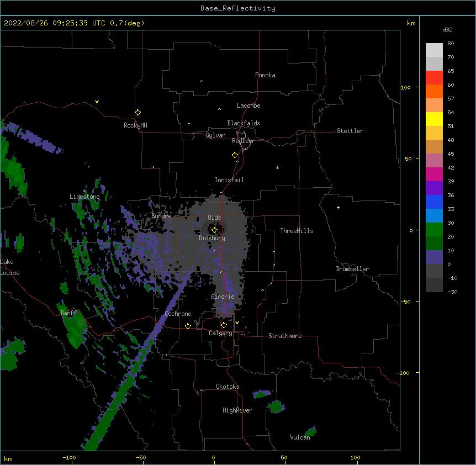Pick the orange 57-60 dBZ legend color
Screen dimensions: 476x465
coord(434,92)
